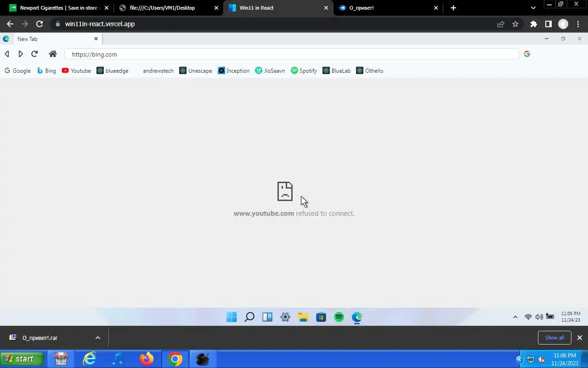The image size is (588, 368).
Task: Click Chrome's back arrow button
Action: tap(10, 24)
